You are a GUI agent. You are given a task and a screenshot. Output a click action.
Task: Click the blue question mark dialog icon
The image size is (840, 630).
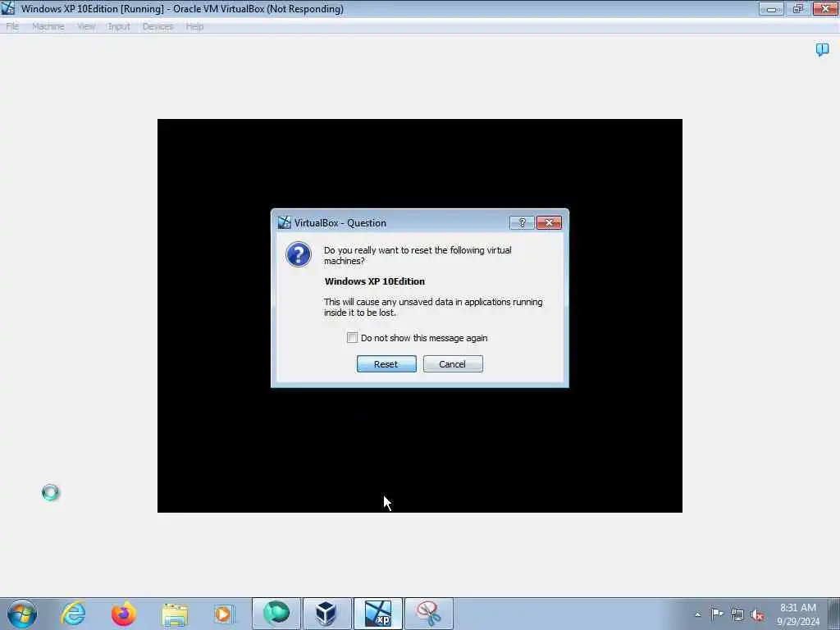(x=299, y=254)
